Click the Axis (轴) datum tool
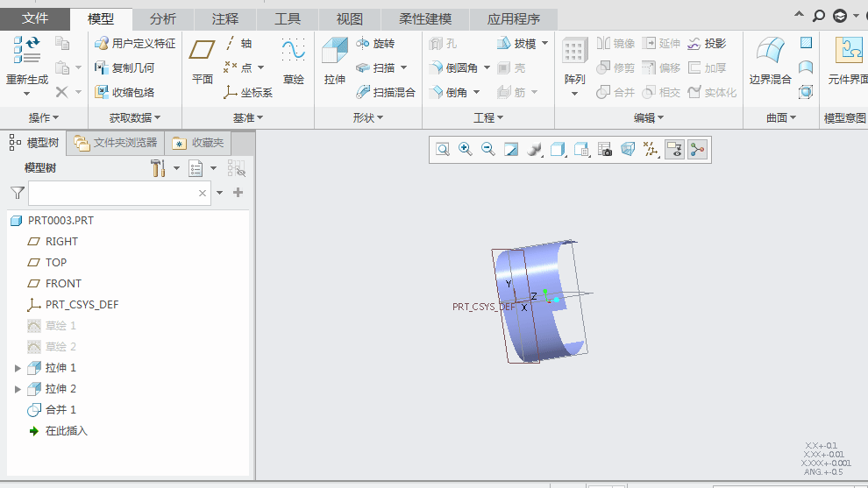The image size is (868, 488). 238,43
